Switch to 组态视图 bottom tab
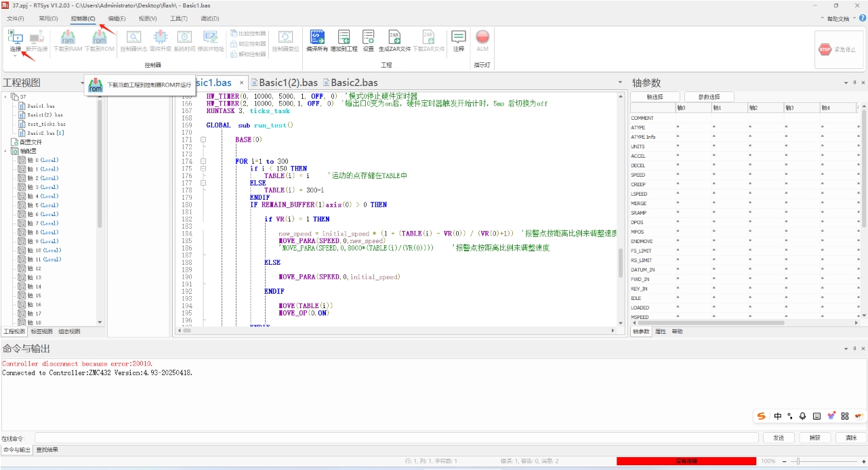Image resolution: width=868 pixels, height=470 pixels. click(69, 332)
